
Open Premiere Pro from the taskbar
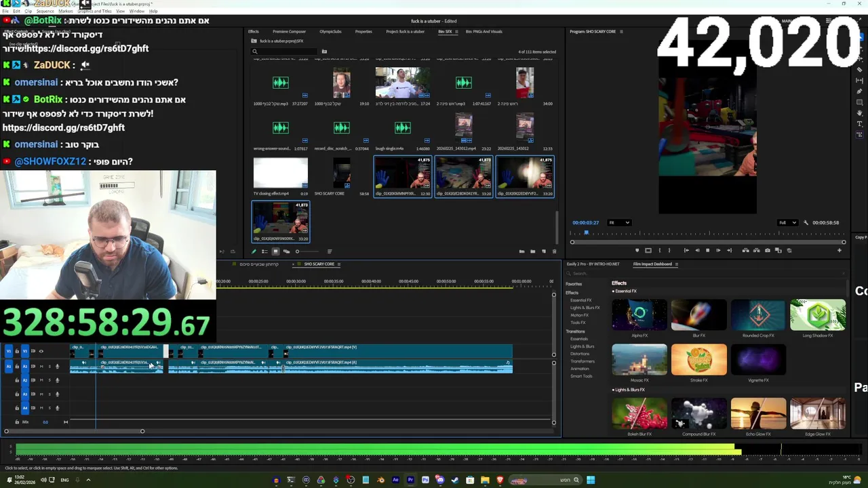410,480
